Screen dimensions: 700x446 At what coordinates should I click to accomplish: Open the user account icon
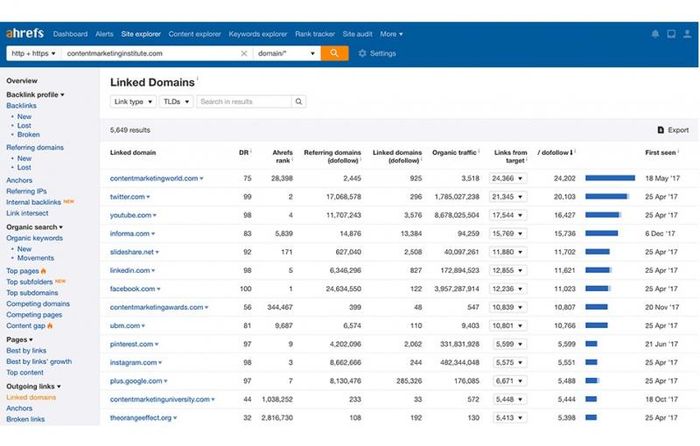click(x=688, y=34)
